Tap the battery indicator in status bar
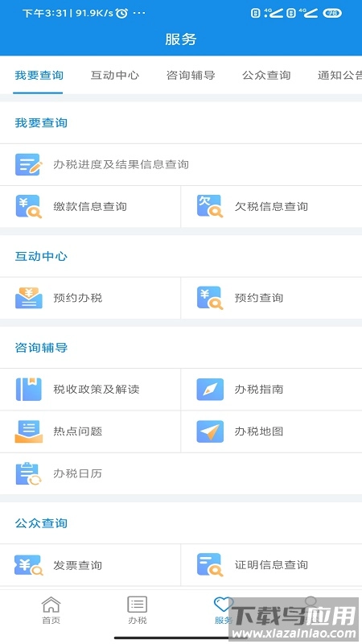362x644 pixels. pyautogui.click(x=332, y=13)
